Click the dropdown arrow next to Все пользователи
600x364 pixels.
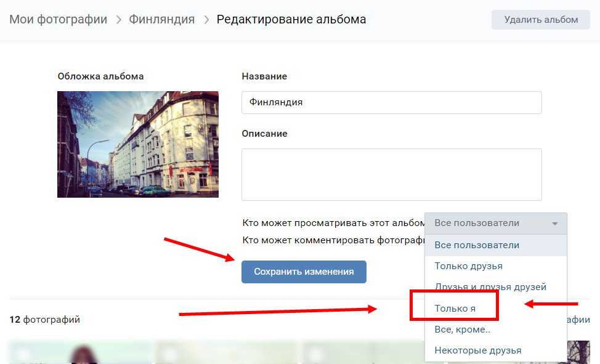(555, 224)
